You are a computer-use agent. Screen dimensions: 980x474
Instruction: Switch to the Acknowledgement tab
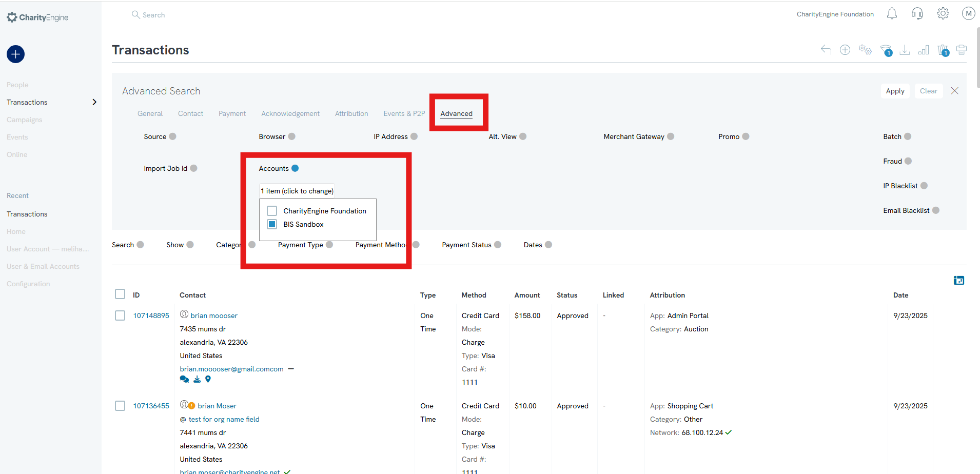pos(290,113)
